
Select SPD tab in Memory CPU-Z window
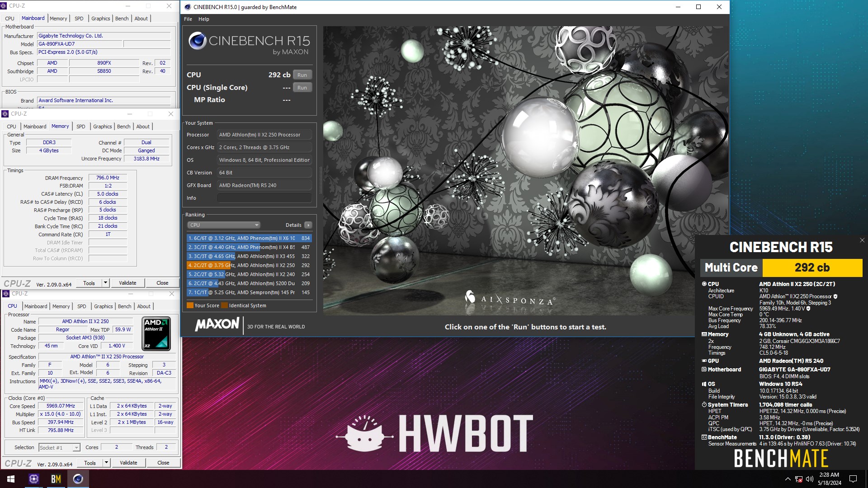(81, 127)
